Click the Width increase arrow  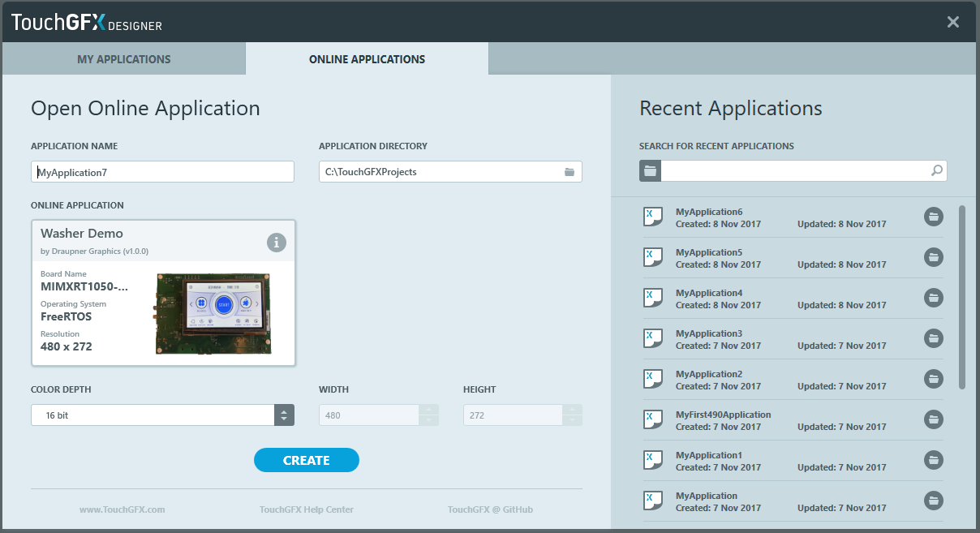(428, 410)
